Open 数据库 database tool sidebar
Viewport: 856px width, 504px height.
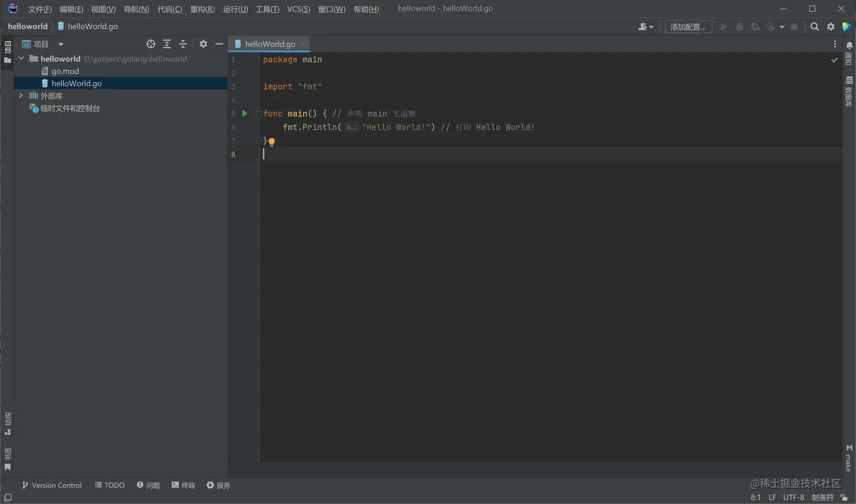click(x=849, y=92)
